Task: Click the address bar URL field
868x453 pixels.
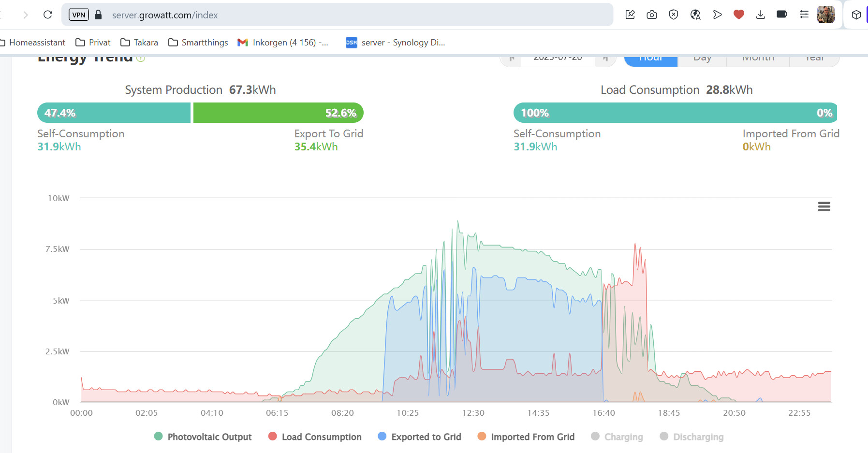Action: click(338, 15)
